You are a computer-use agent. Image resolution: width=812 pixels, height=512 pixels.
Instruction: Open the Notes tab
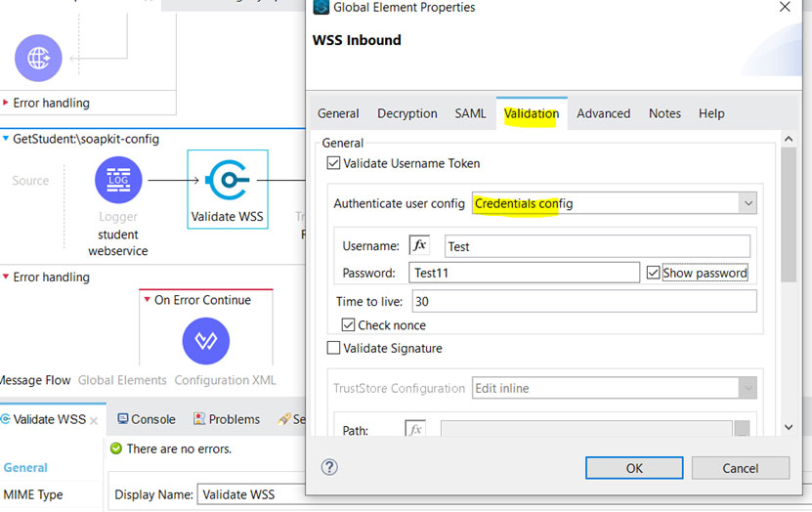point(664,113)
